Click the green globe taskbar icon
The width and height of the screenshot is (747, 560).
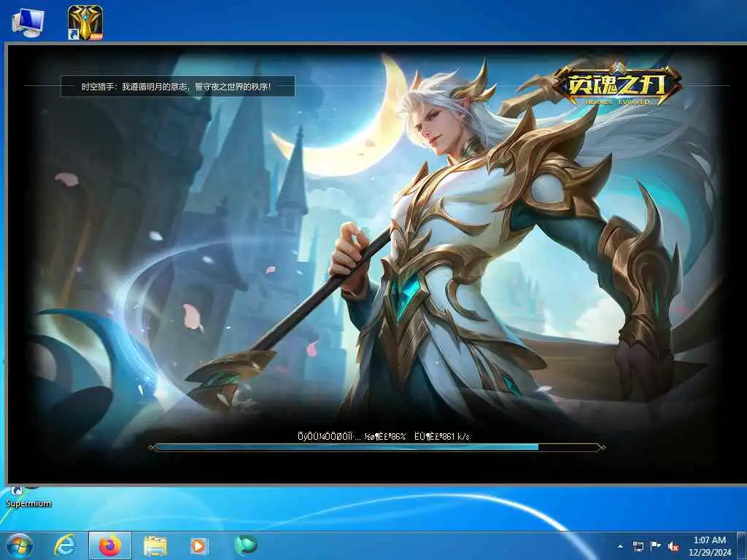[245, 545]
